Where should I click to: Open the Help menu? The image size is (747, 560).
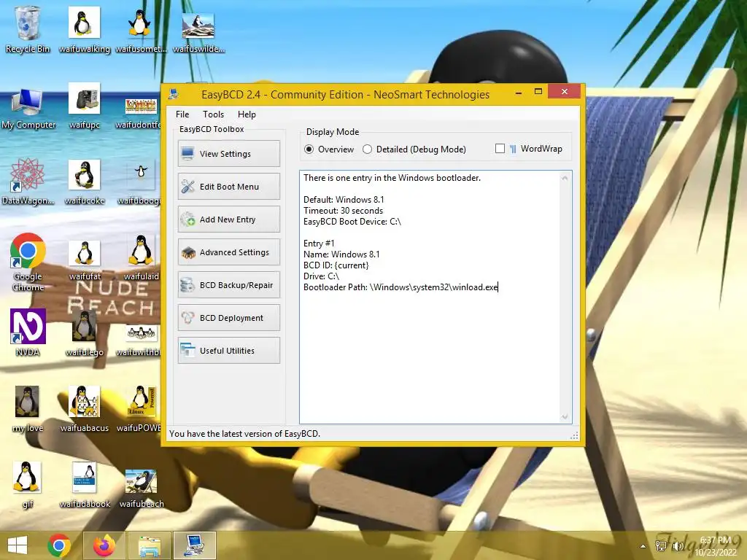(x=247, y=114)
